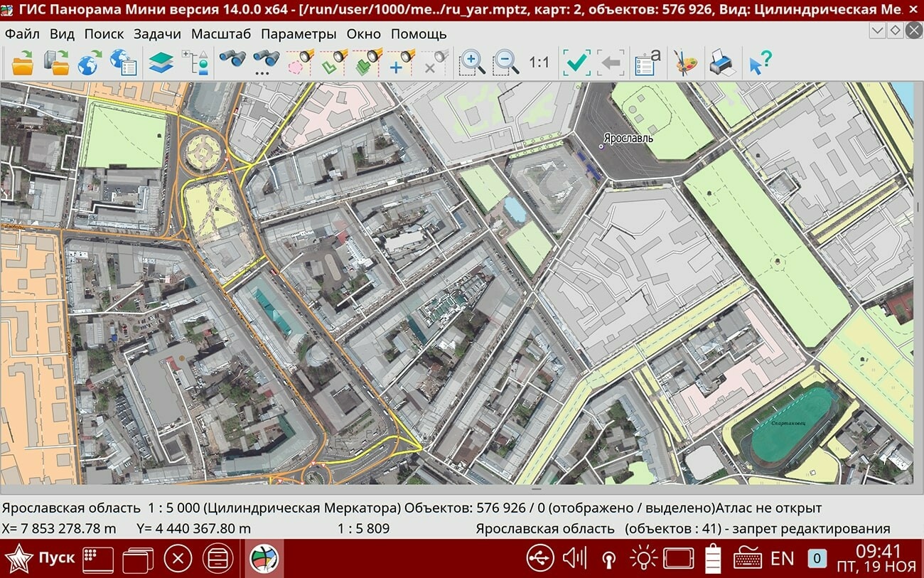Image resolution: width=924 pixels, height=578 pixels.
Task: Open the map layers stack icon
Action: [x=161, y=63]
